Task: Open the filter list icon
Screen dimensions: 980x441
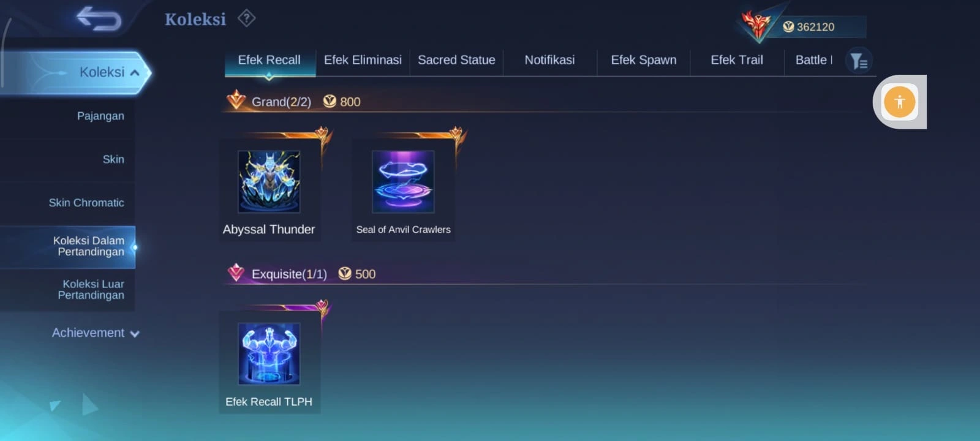Action: pos(859,61)
